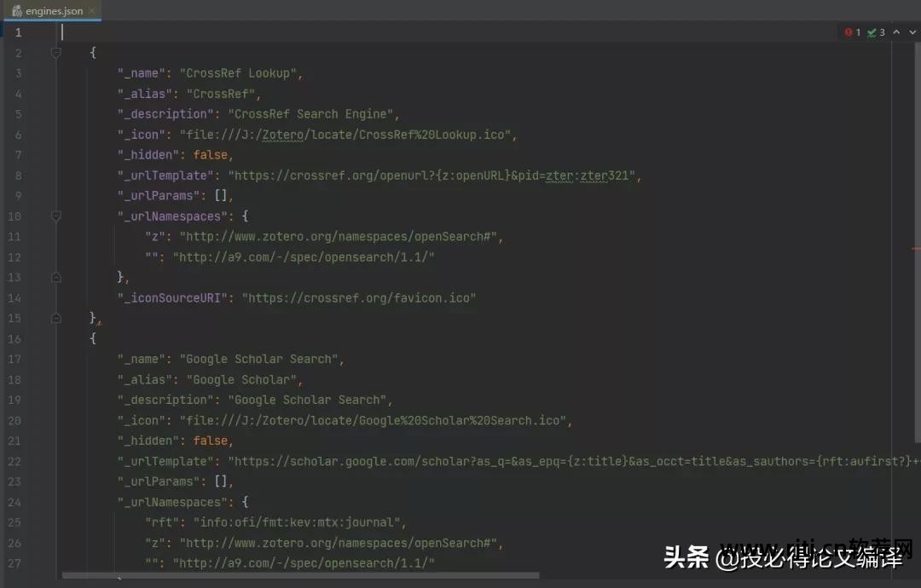Click the "_urlParams" key on line 23
The image size is (921, 588).
[x=159, y=481]
